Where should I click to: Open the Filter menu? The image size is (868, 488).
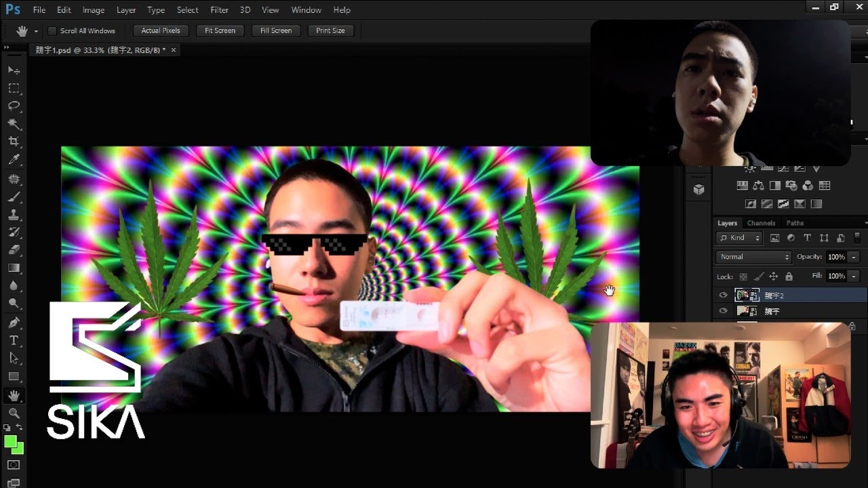219,10
